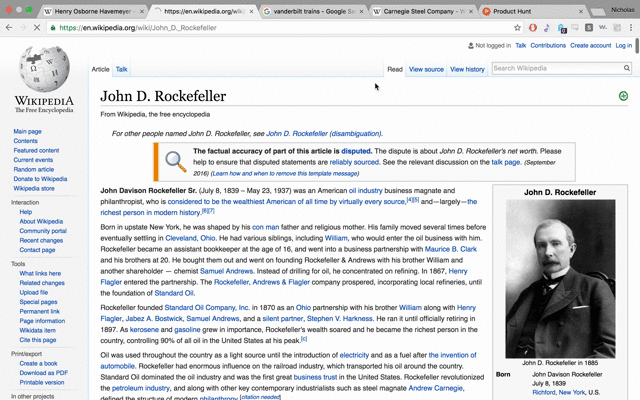Click the disputed link in notice
The height and width of the screenshot is (400, 640).
(x=356, y=151)
